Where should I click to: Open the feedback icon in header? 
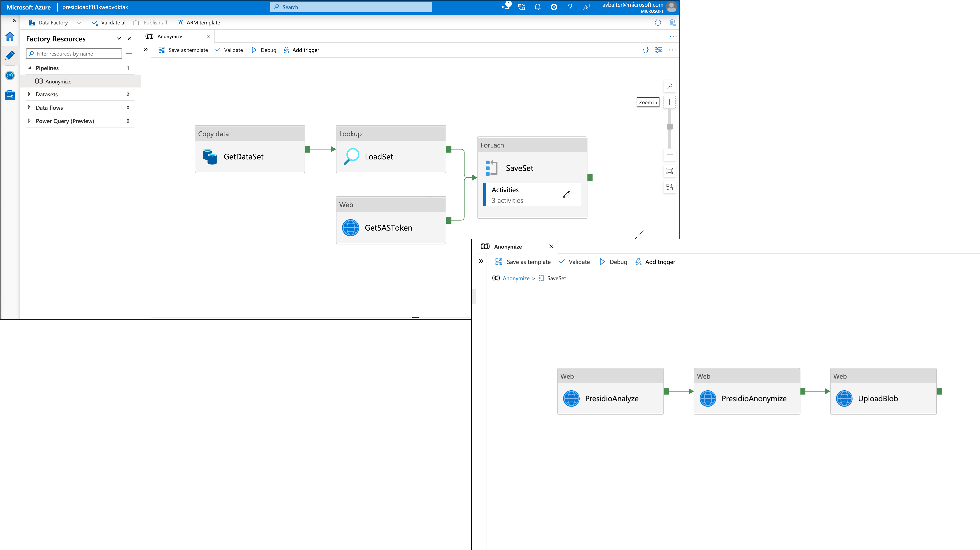[586, 7]
